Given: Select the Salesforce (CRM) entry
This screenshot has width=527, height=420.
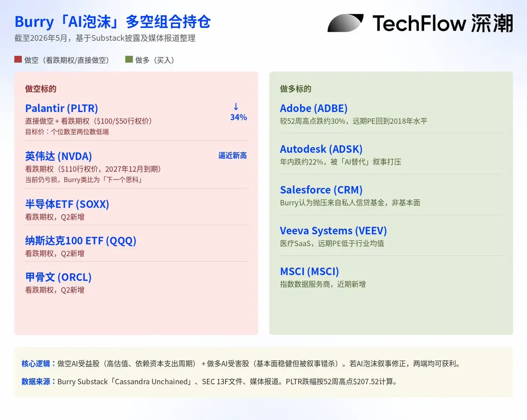Looking at the screenshot, I should (x=321, y=190).
